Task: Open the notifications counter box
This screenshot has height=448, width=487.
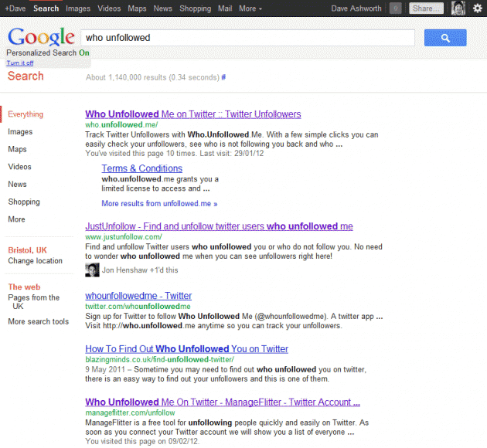Action: (395, 8)
